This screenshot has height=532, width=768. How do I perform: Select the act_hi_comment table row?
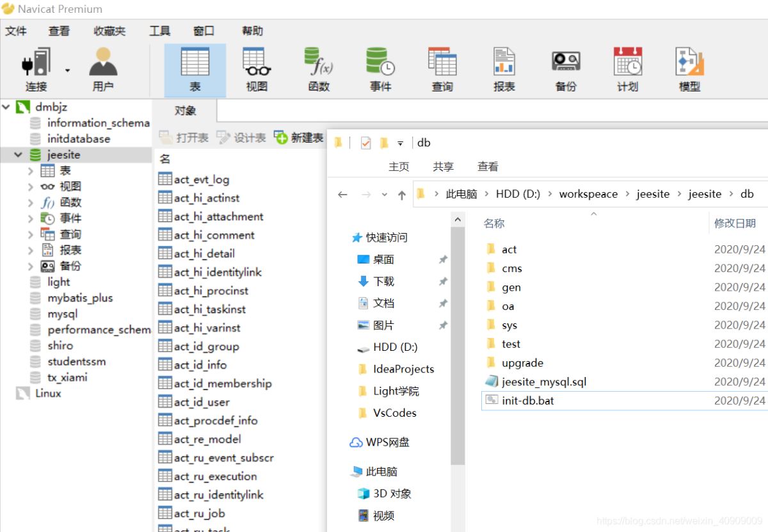click(x=206, y=235)
